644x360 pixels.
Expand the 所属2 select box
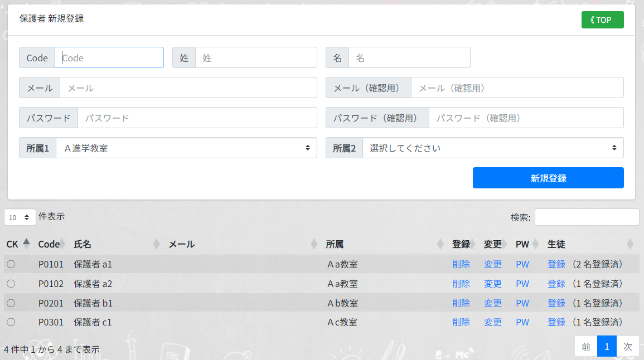click(493, 148)
